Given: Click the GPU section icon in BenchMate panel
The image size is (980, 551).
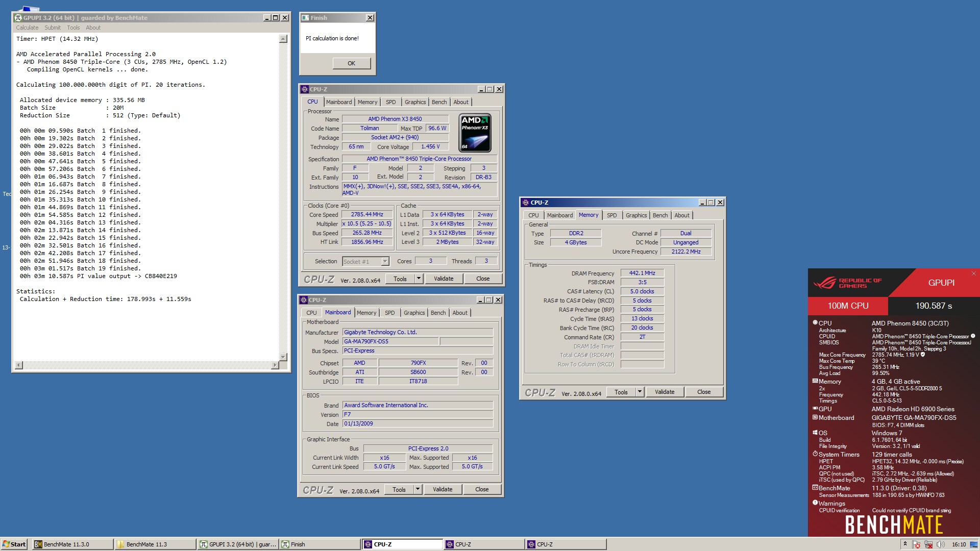Looking at the screenshot, I should (x=815, y=408).
